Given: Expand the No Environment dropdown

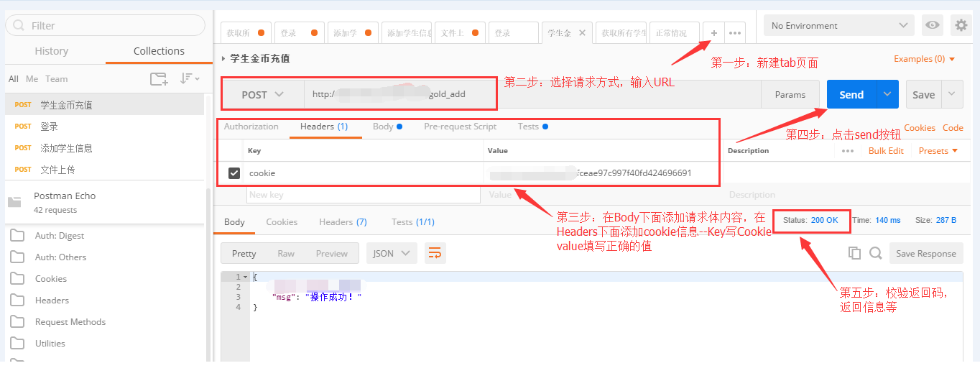Looking at the screenshot, I should (x=838, y=25).
